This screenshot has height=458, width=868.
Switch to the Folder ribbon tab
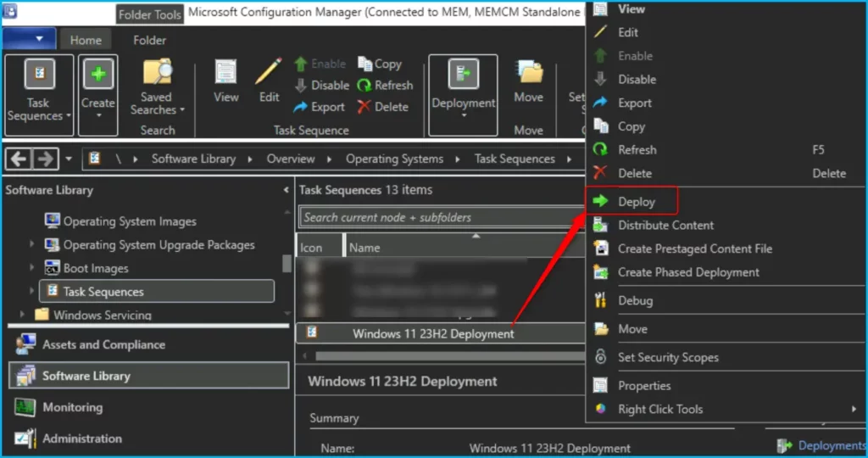(149, 40)
